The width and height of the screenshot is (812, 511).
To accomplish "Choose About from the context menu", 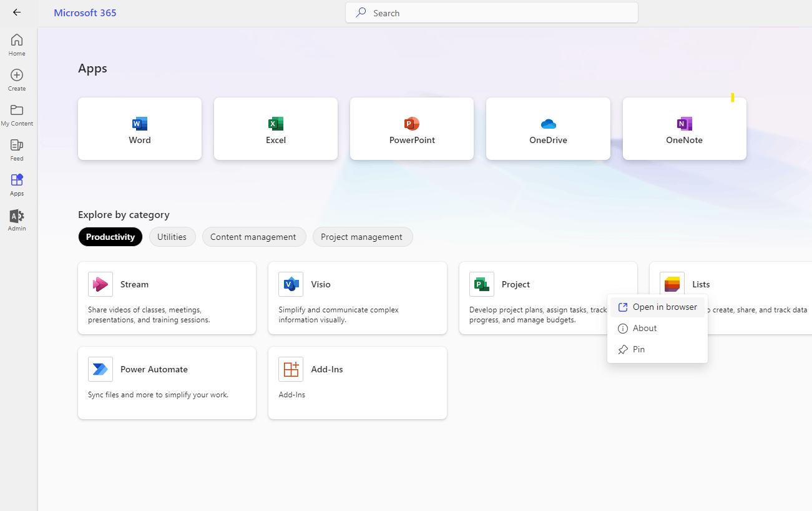I will click(657, 329).
